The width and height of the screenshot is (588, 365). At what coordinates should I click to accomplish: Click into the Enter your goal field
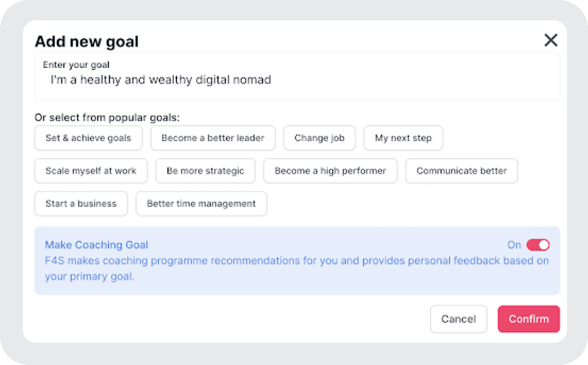pos(297,80)
